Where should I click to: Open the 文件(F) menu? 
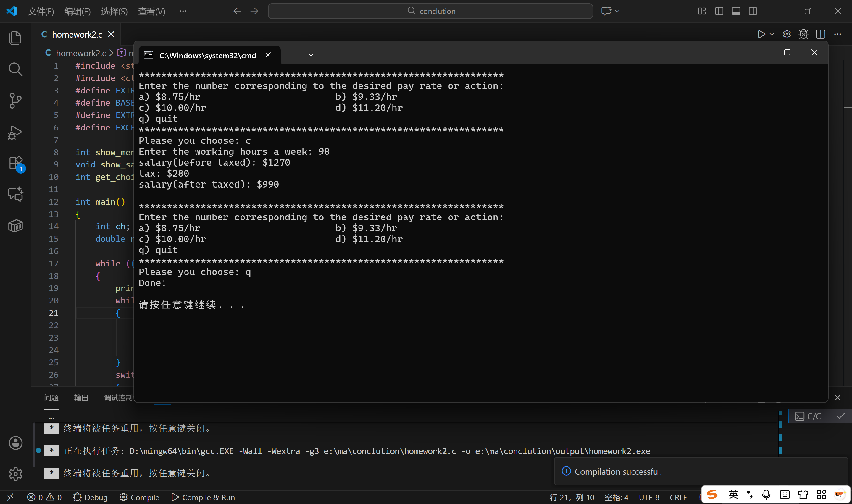click(41, 12)
